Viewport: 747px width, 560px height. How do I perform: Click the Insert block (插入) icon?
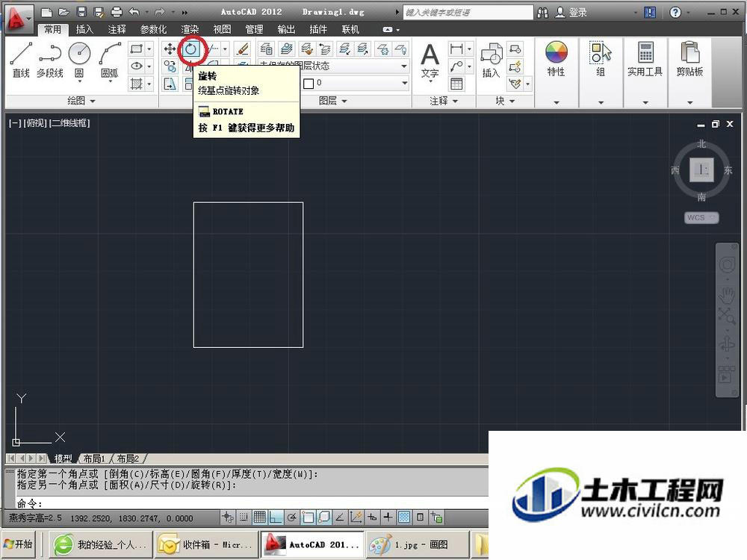point(492,60)
